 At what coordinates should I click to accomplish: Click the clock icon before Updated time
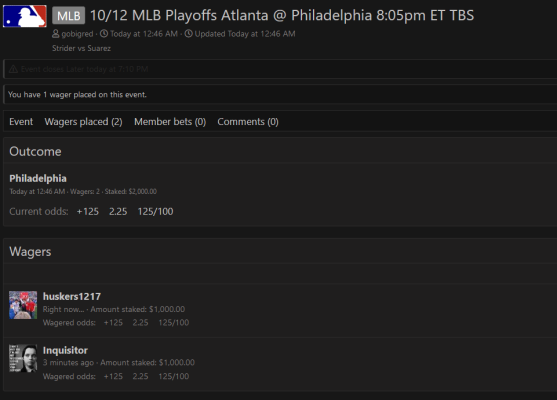click(189, 34)
